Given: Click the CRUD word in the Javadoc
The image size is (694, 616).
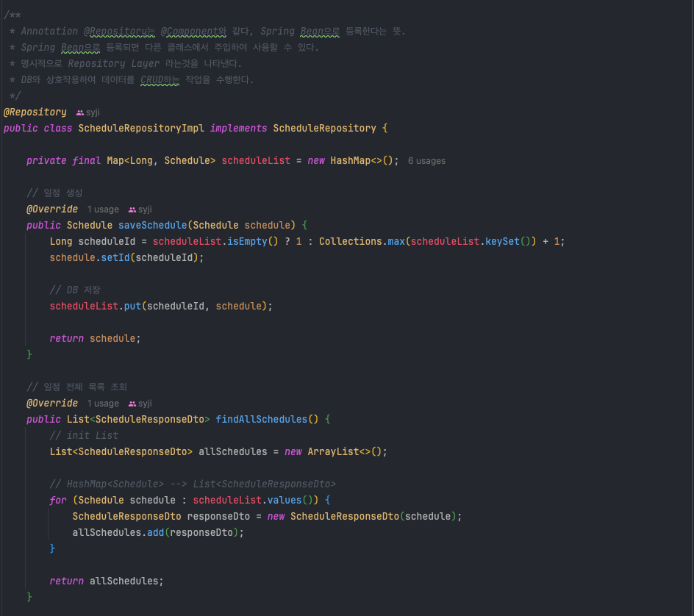Looking at the screenshot, I should pyautogui.click(x=151, y=80).
